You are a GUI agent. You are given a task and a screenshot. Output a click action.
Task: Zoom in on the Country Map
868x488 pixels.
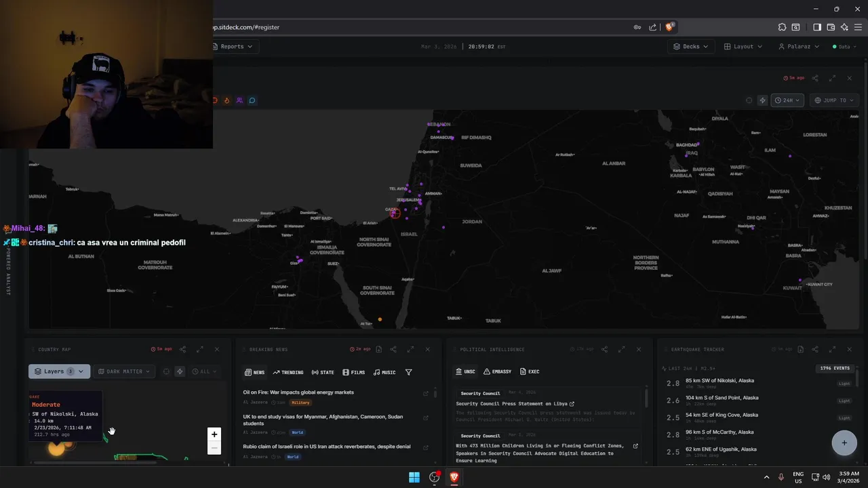coord(214,434)
